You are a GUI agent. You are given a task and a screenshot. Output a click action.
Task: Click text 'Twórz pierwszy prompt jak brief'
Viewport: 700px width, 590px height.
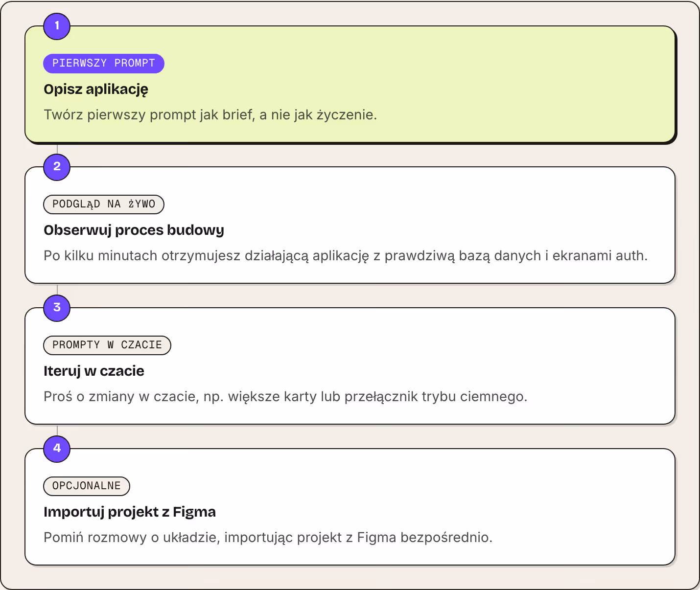coord(149,115)
